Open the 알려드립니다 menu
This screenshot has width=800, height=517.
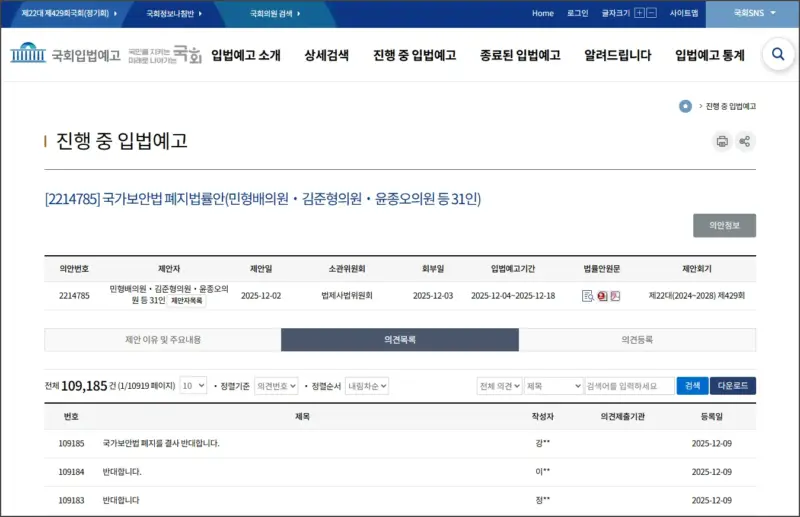pos(617,55)
